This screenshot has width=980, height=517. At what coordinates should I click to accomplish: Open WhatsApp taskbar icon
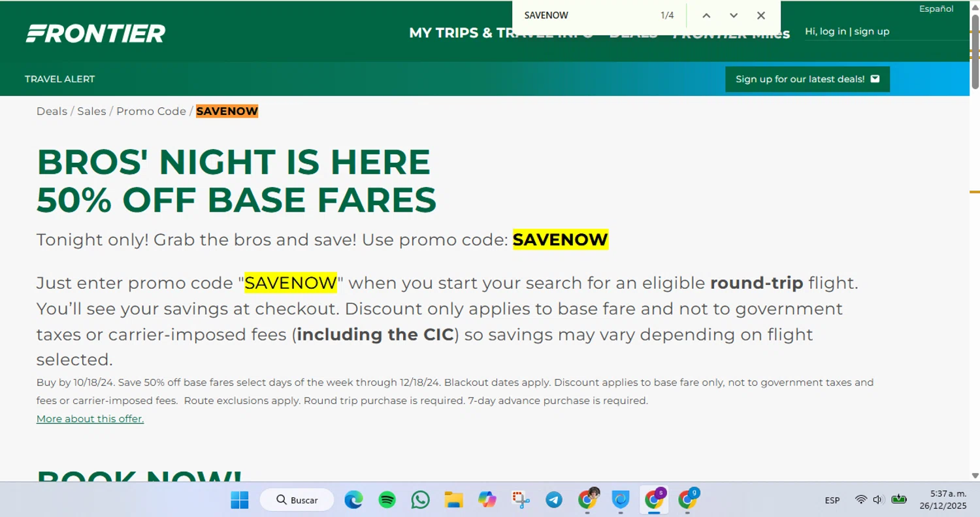click(x=421, y=500)
